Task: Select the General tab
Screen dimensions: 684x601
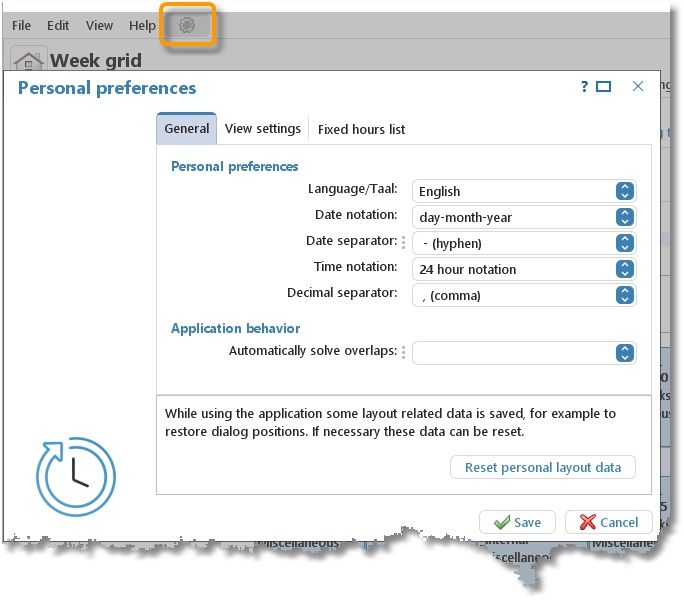Action: point(187,129)
